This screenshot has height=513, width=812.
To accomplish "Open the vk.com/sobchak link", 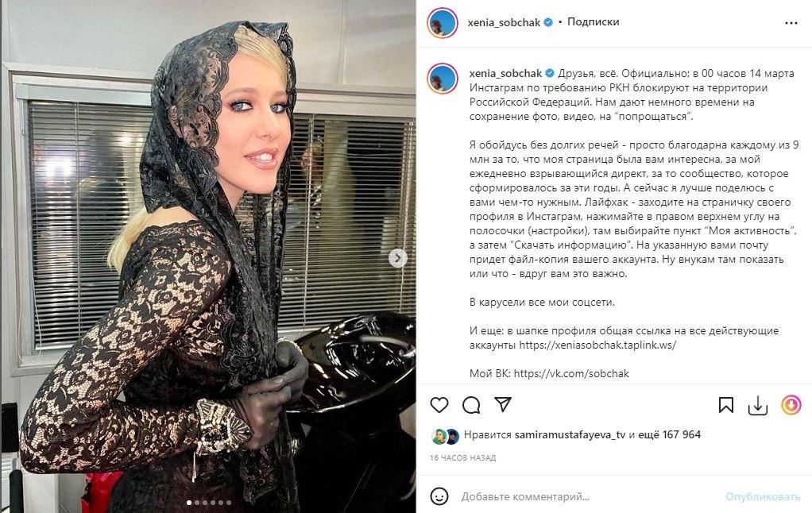I will pos(571,373).
